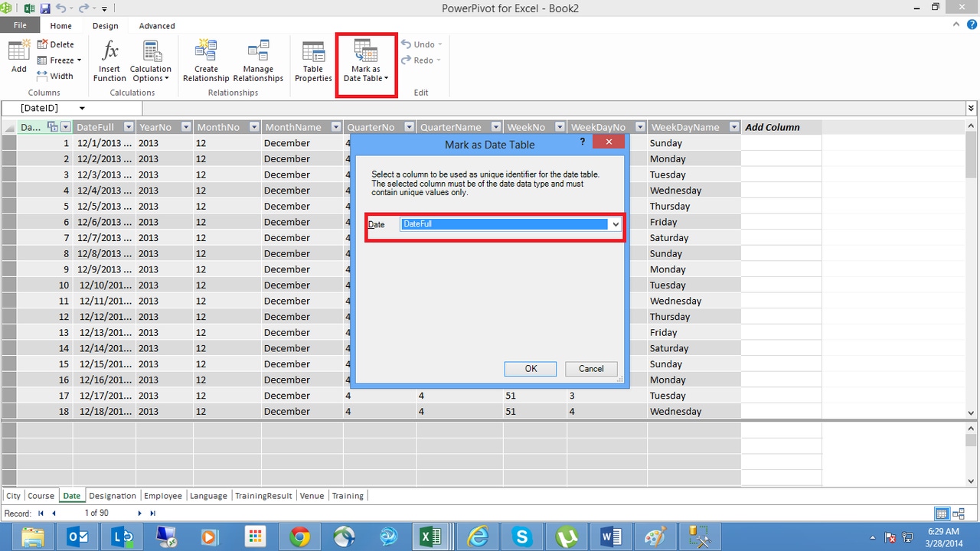This screenshot has width=980, height=551.
Task: Open the Employee sheet tab
Action: (162, 495)
